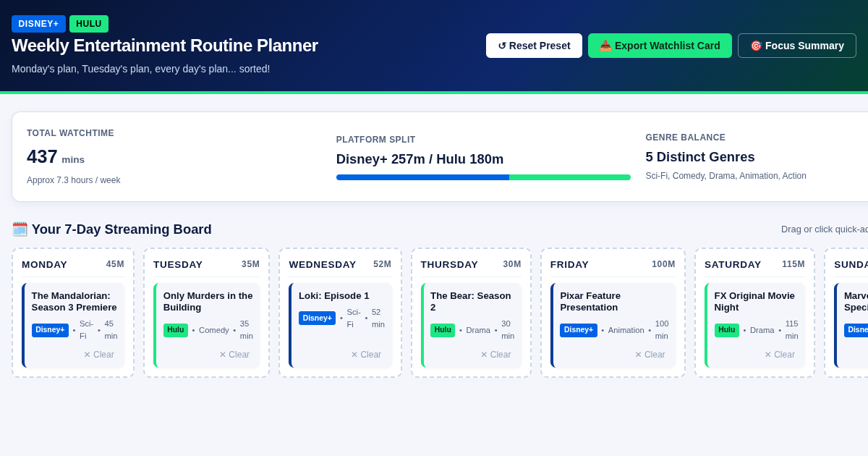Click the HULU badge in header
The width and height of the screenshot is (868, 456).
[x=89, y=24]
